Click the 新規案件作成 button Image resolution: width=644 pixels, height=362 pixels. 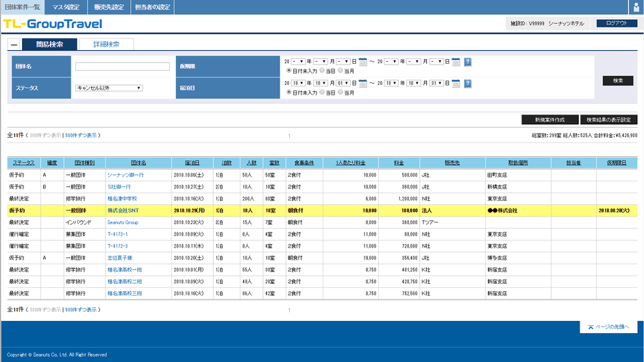(549, 120)
